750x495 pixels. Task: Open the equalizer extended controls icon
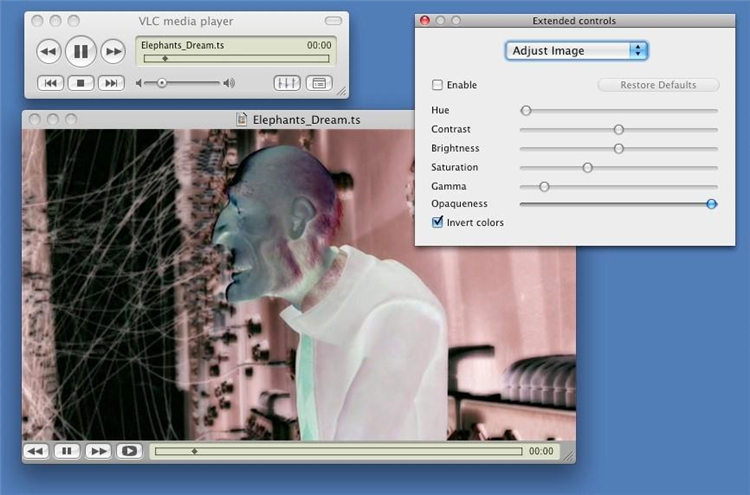[287, 83]
